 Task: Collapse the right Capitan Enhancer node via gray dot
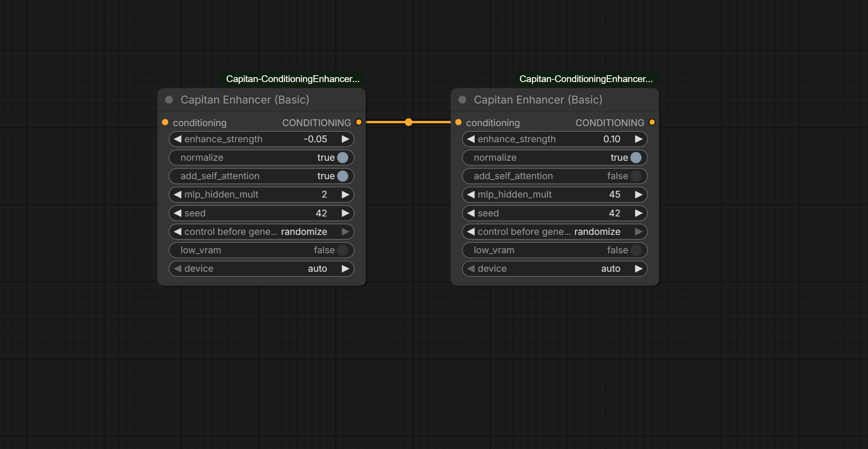coord(462,100)
